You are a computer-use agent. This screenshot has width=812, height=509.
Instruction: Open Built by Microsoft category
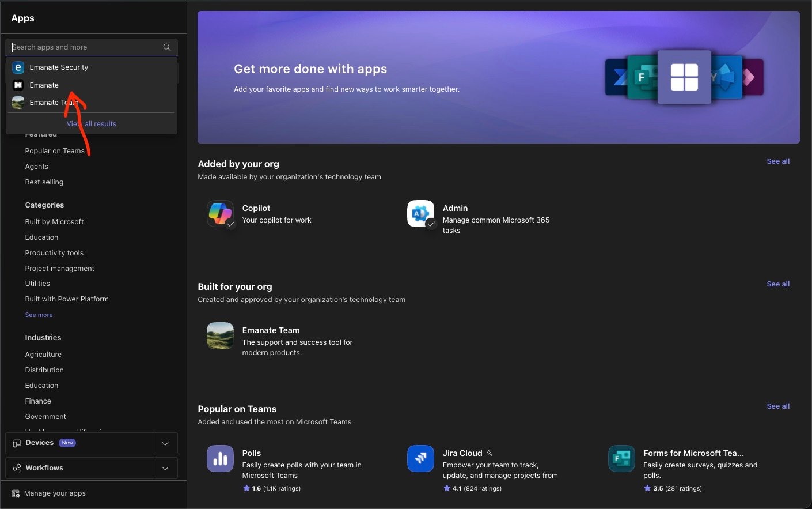tap(54, 222)
